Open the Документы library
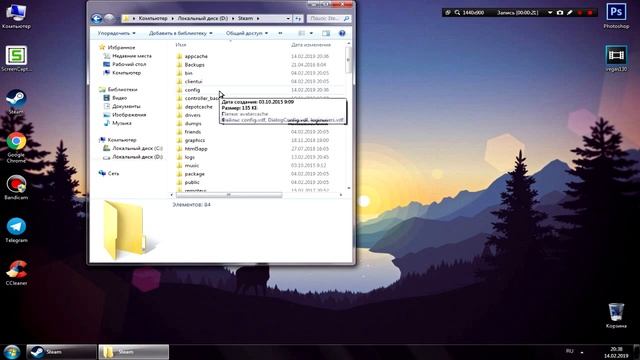Viewport: 640px width, 360px height. pyautogui.click(x=126, y=106)
